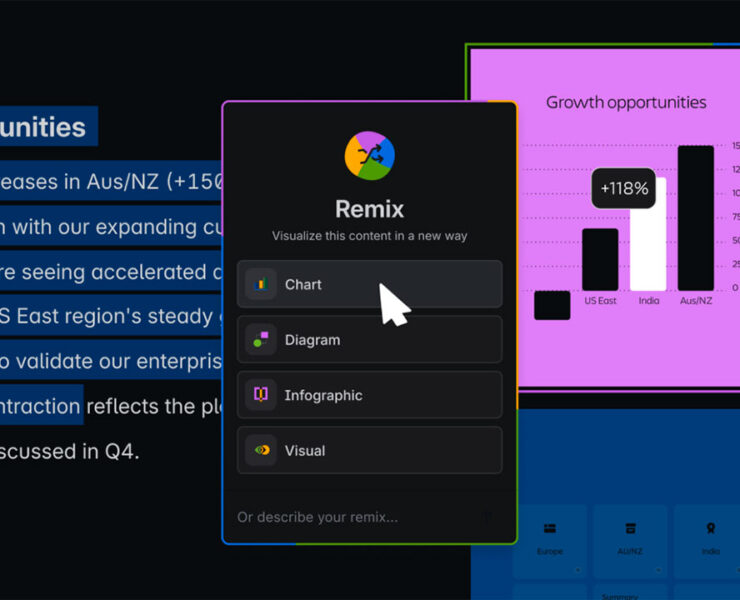Click the 'US East' axis label

(x=600, y=301)
